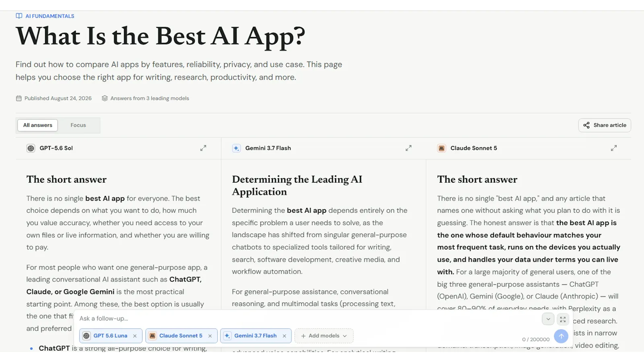Click the fullscreen icon in follow-up box
644x362 pixels.
point(563,319)
